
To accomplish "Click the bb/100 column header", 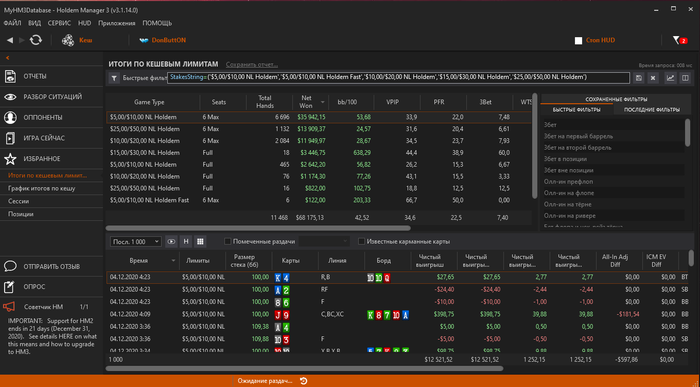I will [347, 102].
